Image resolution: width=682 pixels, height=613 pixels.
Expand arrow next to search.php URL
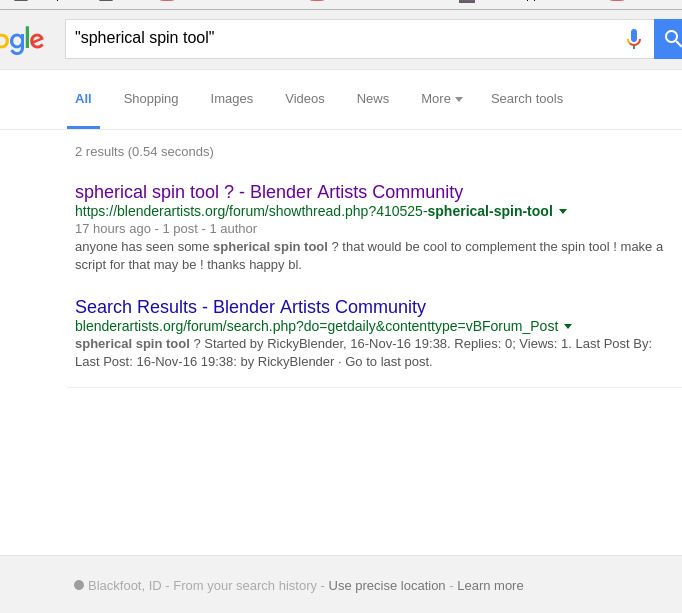click(568, 326)
